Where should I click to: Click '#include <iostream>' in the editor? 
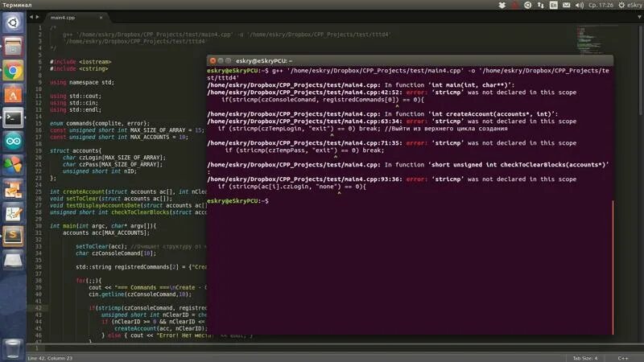click(x=80, y=62)
